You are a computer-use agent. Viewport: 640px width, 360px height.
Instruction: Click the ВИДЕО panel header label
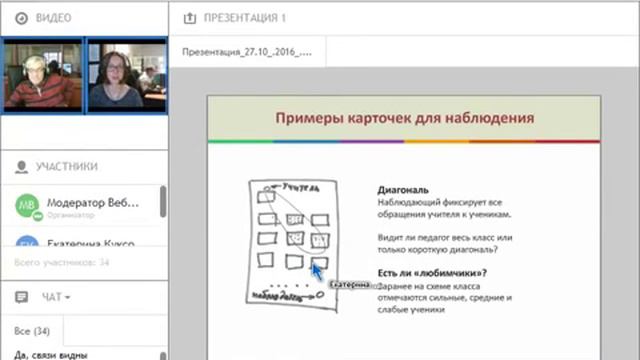point(53,18)
